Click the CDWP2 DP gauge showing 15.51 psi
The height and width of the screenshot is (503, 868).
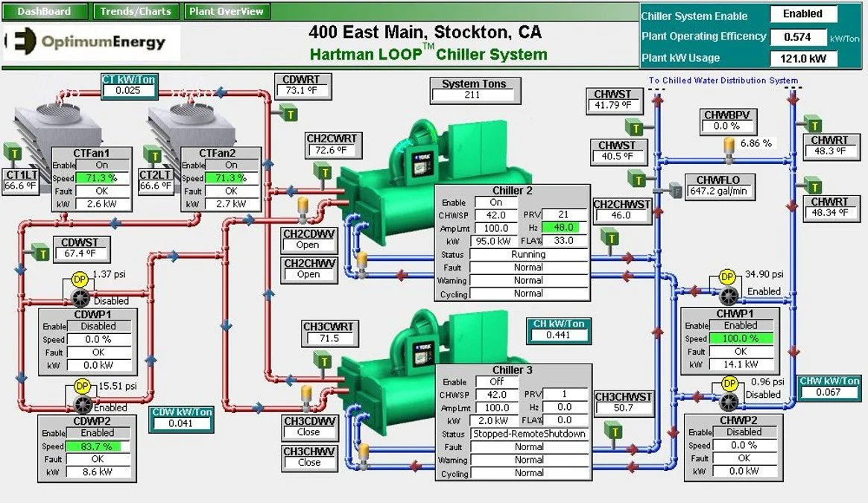(82, 386)
